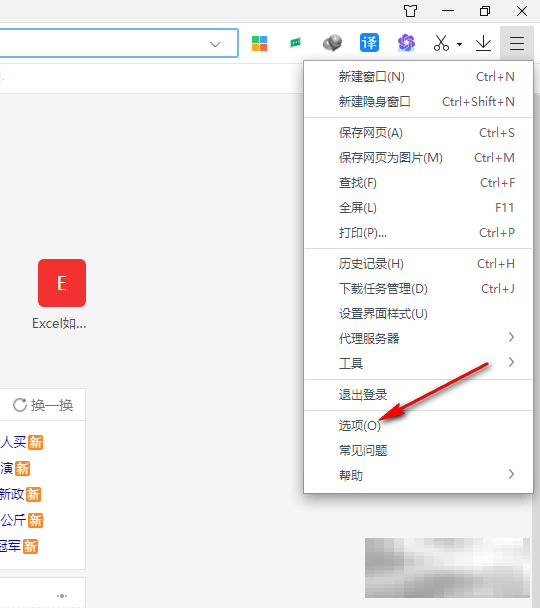
Task: Select 打印(P)... menu item
Action: click(419, 233)
